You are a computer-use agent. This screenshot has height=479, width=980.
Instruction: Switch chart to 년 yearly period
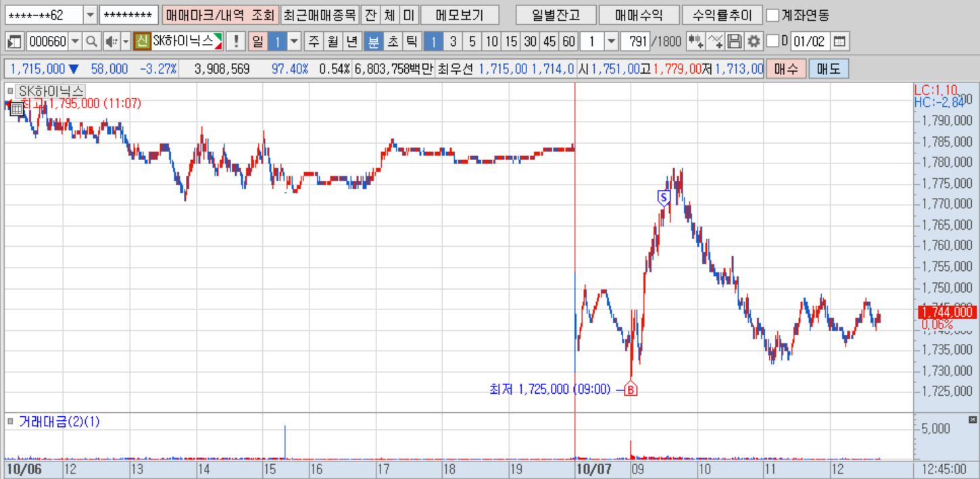pyautogui.click(x=351, y=41)
